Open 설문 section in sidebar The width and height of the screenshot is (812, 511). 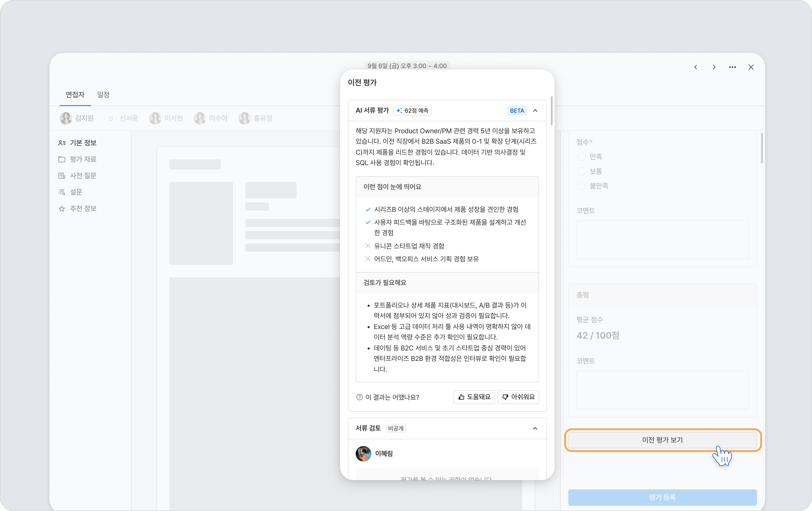(70, 192)
